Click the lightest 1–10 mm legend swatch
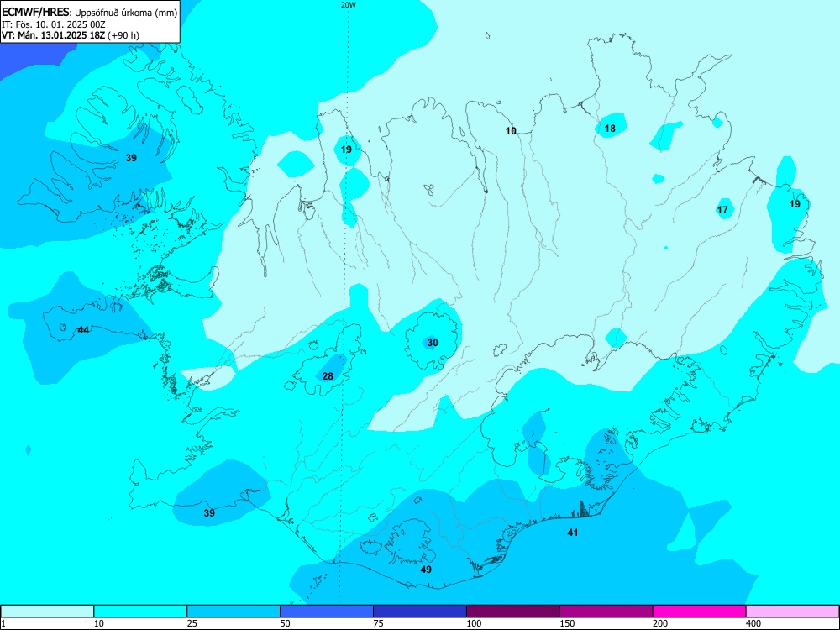The width and height of the screenshot is (840, 630). [x=47, y=612]
